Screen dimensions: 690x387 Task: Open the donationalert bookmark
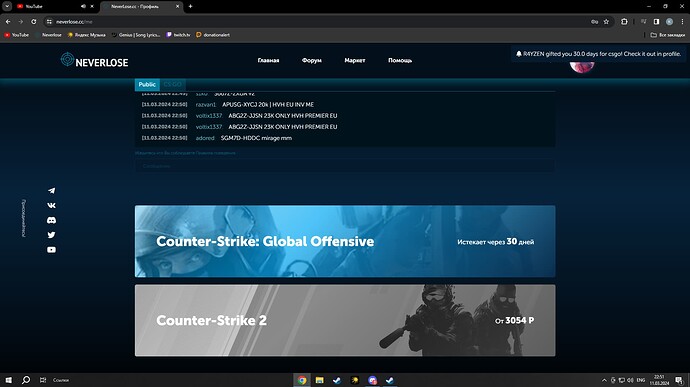click(213, 35)
